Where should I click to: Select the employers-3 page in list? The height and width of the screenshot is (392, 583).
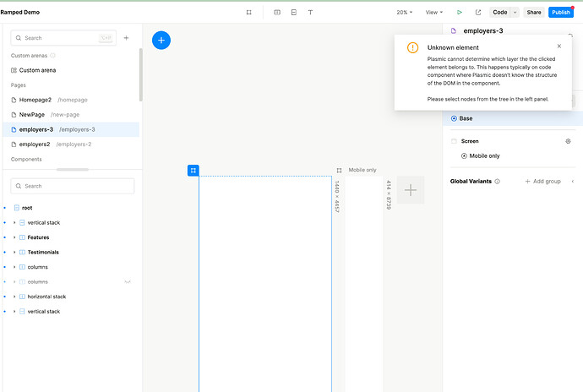pos(71,129)
